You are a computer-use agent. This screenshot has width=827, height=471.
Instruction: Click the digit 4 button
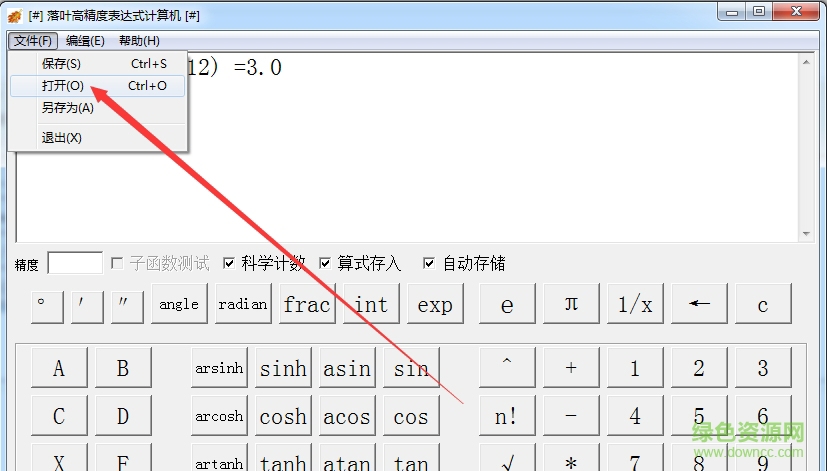pyautogui.click(x=635, y=416)
